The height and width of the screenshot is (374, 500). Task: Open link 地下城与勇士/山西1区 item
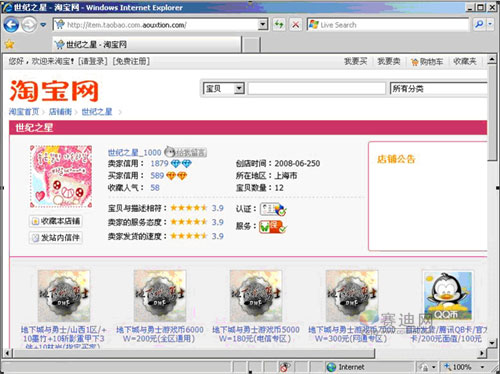coord(64,337)
